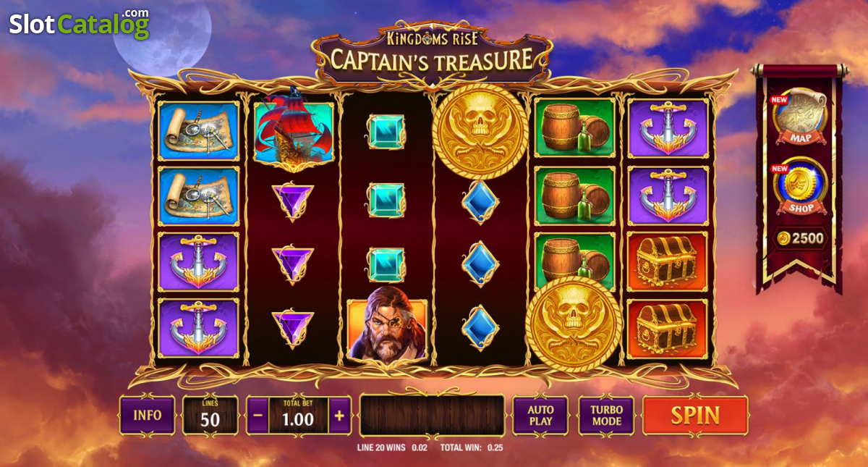Toggle Turbo Mode
Screen dimensions: 868x467
(x=606, y=416)
